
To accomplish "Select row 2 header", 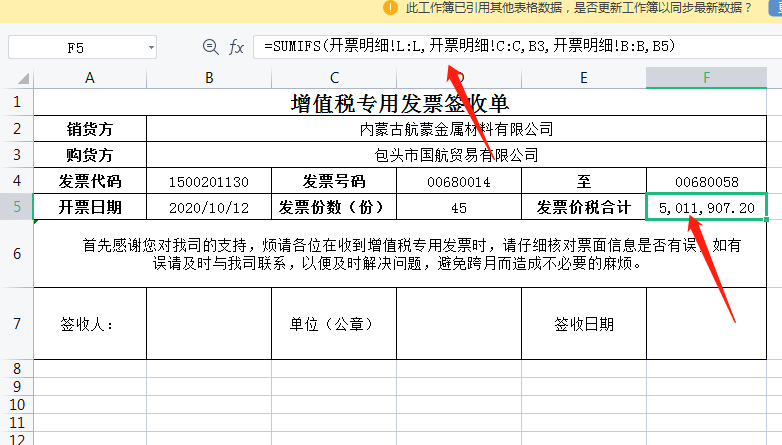I will click(x=16, y=129).
